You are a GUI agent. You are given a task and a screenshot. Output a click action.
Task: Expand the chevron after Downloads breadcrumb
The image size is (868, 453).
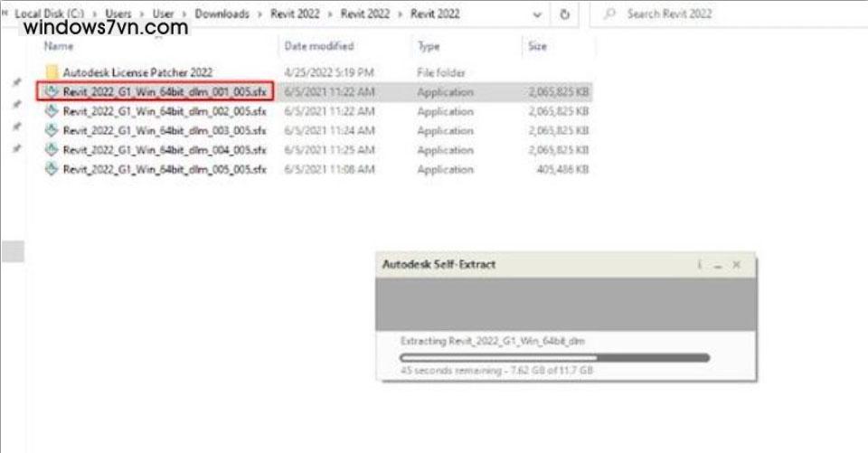coord(259,14)
